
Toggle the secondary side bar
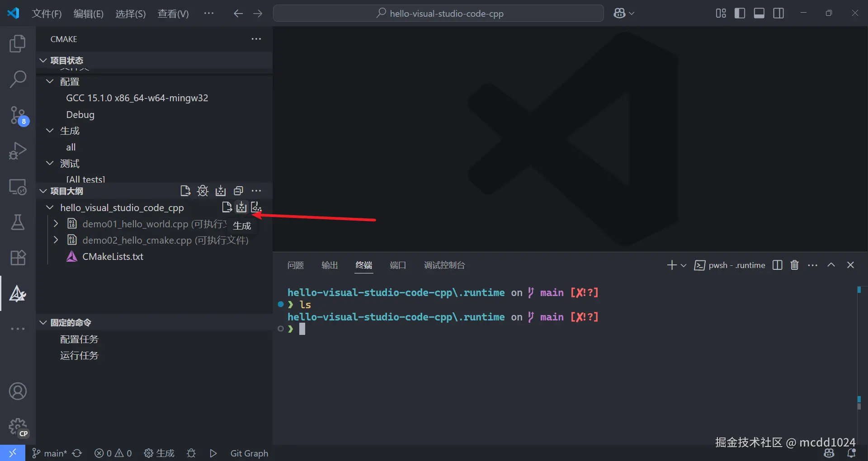click(778, 13)
